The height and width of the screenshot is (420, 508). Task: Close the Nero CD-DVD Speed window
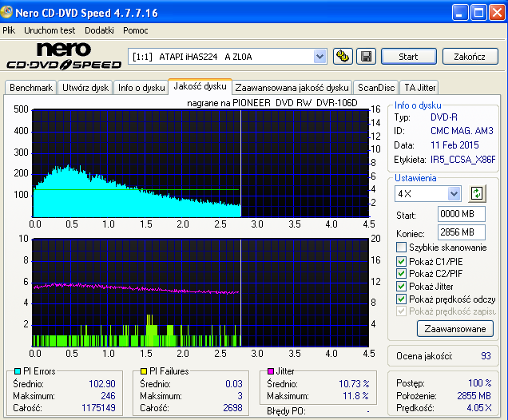497,13
